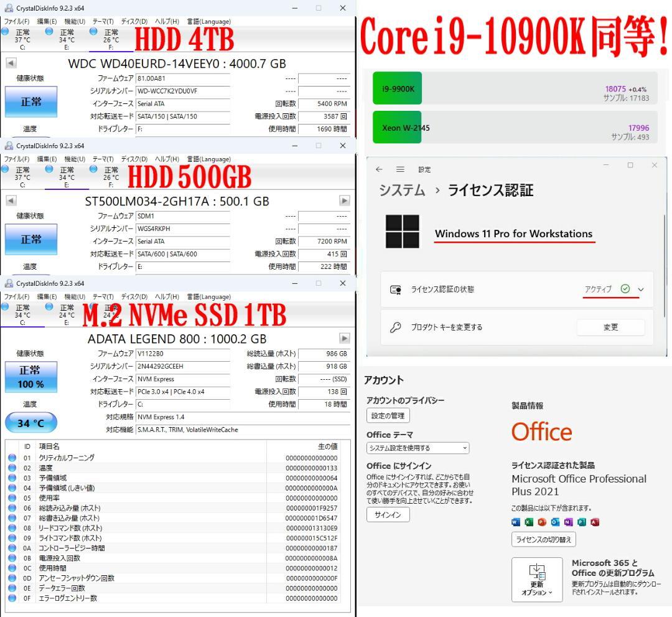Click the 918 GB total host writes value
672x617 pixels.
324,367
